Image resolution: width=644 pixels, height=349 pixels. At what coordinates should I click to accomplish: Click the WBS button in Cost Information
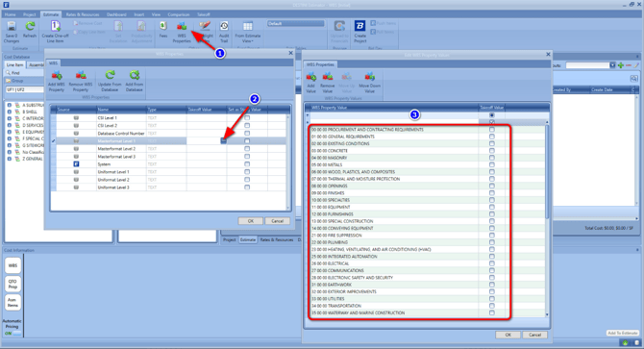pyautogui.click(x=12, y=265)
